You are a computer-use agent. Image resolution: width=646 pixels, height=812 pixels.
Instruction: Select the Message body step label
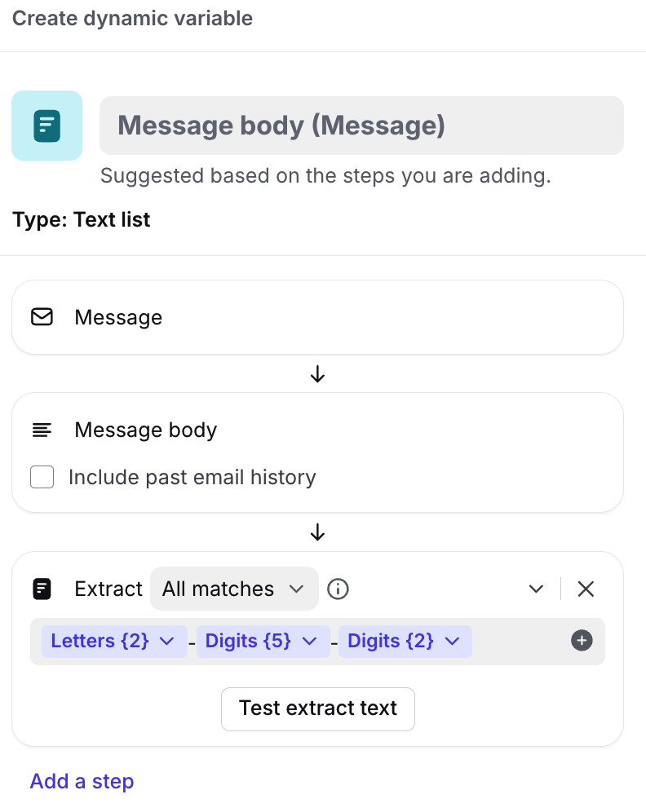145,430
